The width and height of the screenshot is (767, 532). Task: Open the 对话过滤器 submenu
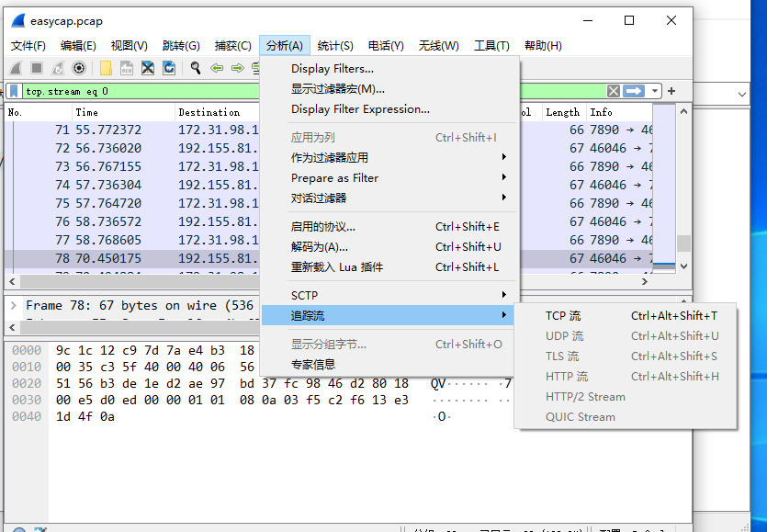389,198
